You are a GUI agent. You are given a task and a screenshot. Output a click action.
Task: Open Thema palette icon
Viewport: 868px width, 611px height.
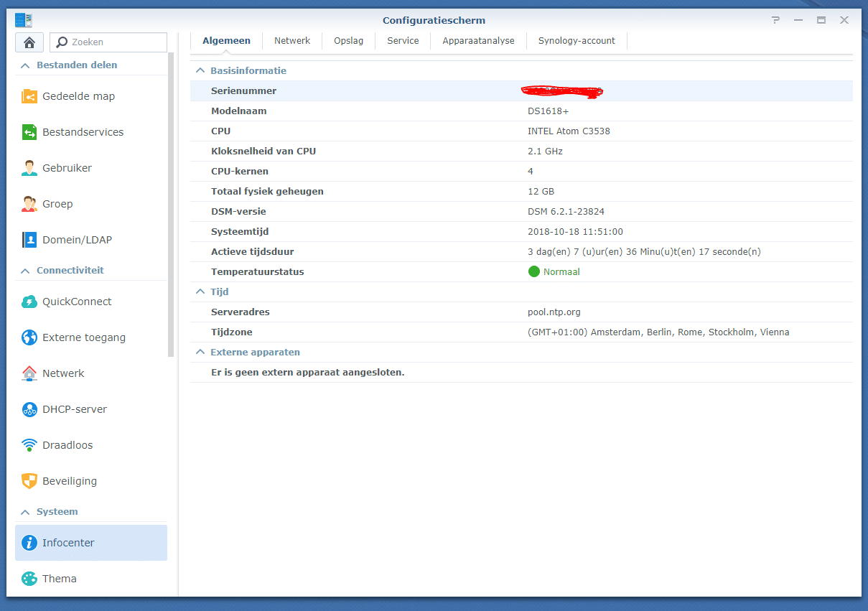click(29, 579)
